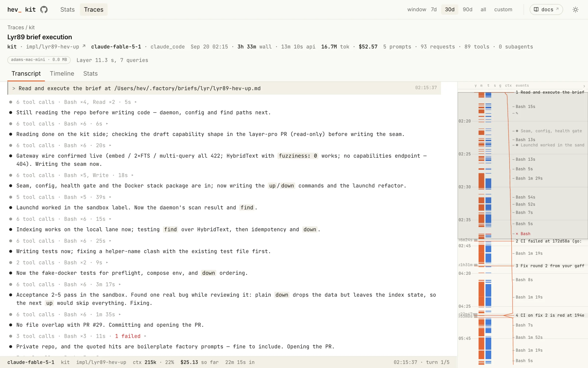Select 'Bash 52s' event in timeline
Image resolution: width=588 pixels, height=368 pixels.
coord(525,204)
